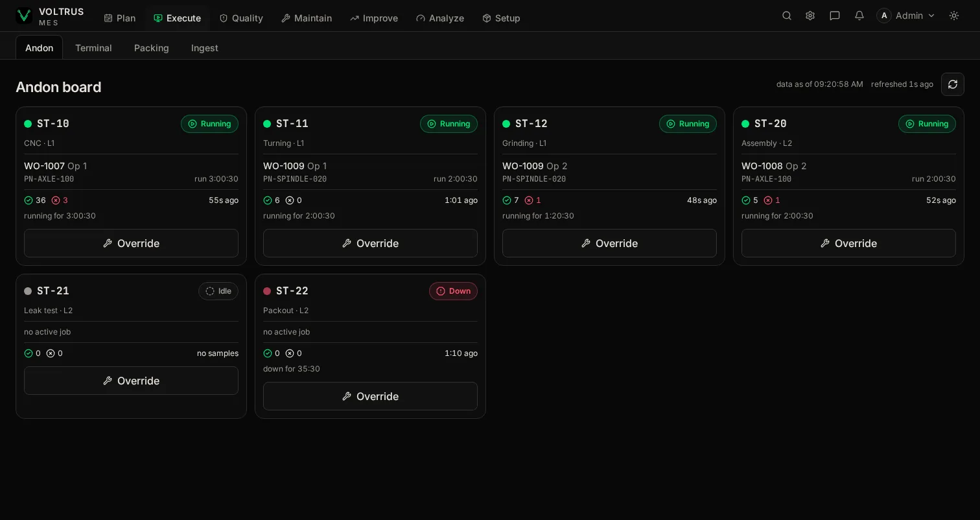Refresh the Andon board data
This screenshot has height=520, width=980.
coord(953,84)
